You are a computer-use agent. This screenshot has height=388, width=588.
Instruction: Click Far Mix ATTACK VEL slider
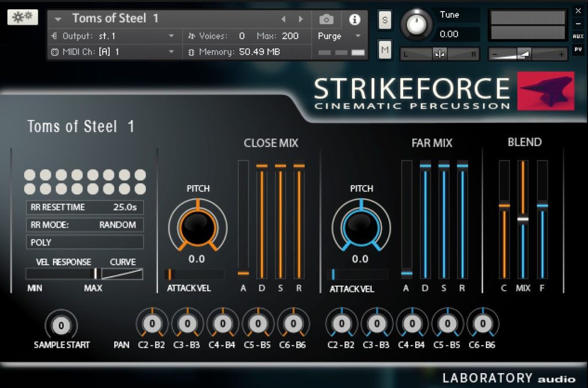[358, 274]
